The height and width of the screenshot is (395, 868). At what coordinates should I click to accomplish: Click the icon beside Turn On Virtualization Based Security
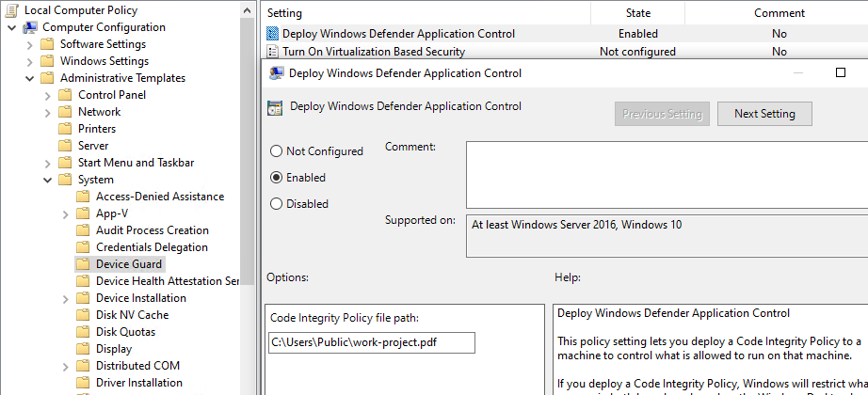tap(272, 52)
